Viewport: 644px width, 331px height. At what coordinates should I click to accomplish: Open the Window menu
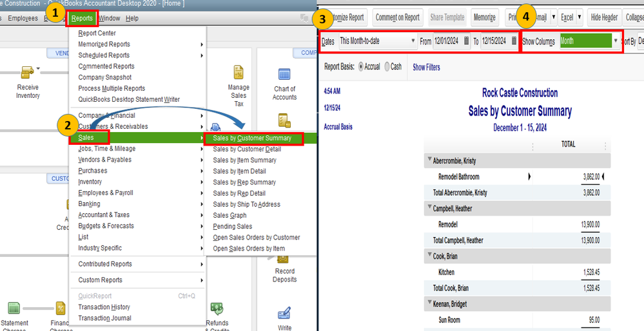109,19
